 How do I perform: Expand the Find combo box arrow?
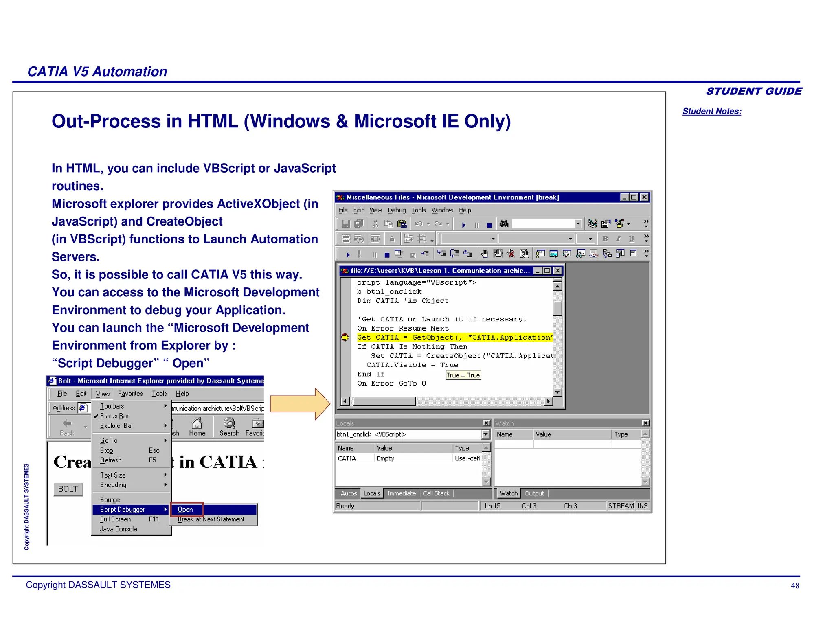tap(577, 223)
